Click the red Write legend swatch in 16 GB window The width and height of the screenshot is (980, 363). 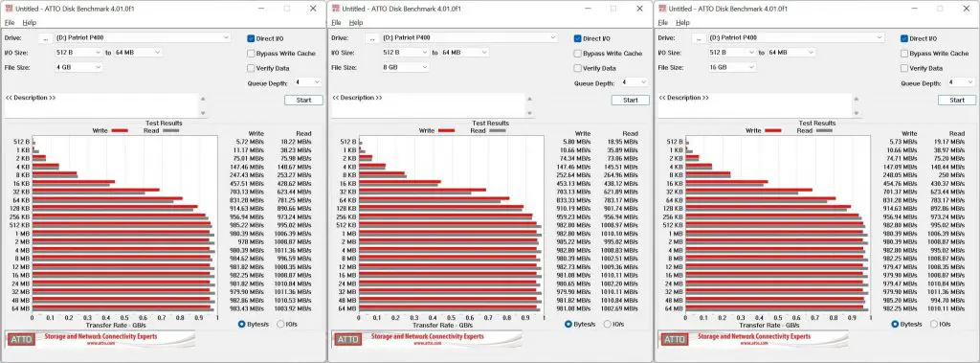pos(773,131)
